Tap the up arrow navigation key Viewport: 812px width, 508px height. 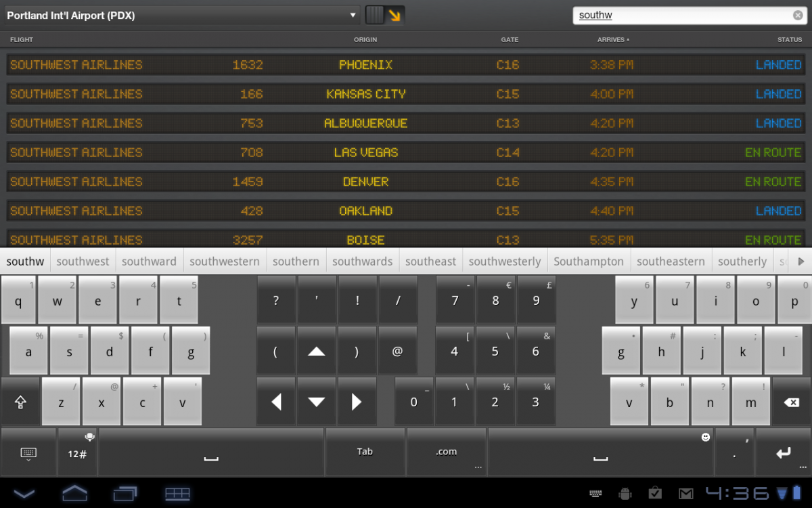(317, 351)
